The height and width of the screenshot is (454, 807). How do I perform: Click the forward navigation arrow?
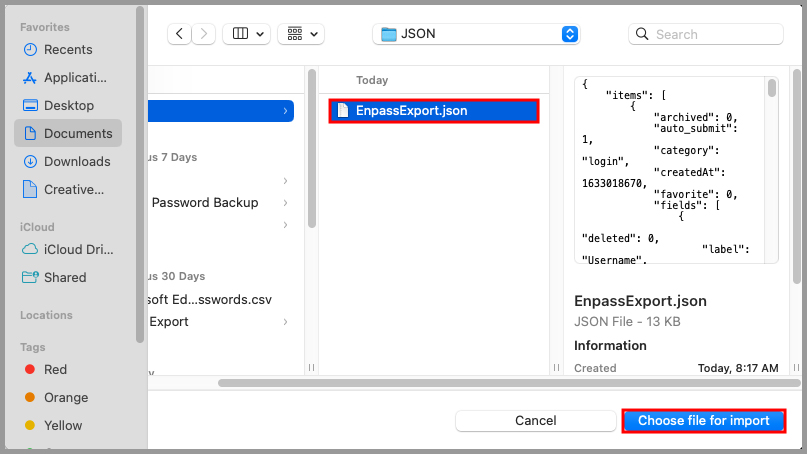pyautogui.click(x=205, y=34)
